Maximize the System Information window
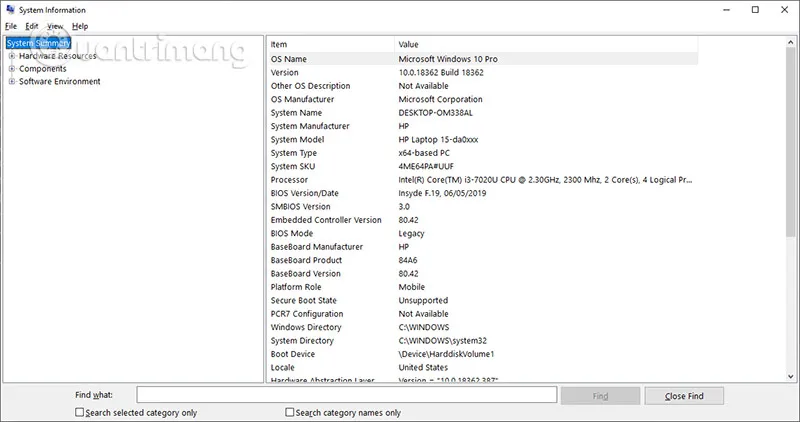Image resolution: width=800 pixels, height=422 pixels. coord(755,10)
